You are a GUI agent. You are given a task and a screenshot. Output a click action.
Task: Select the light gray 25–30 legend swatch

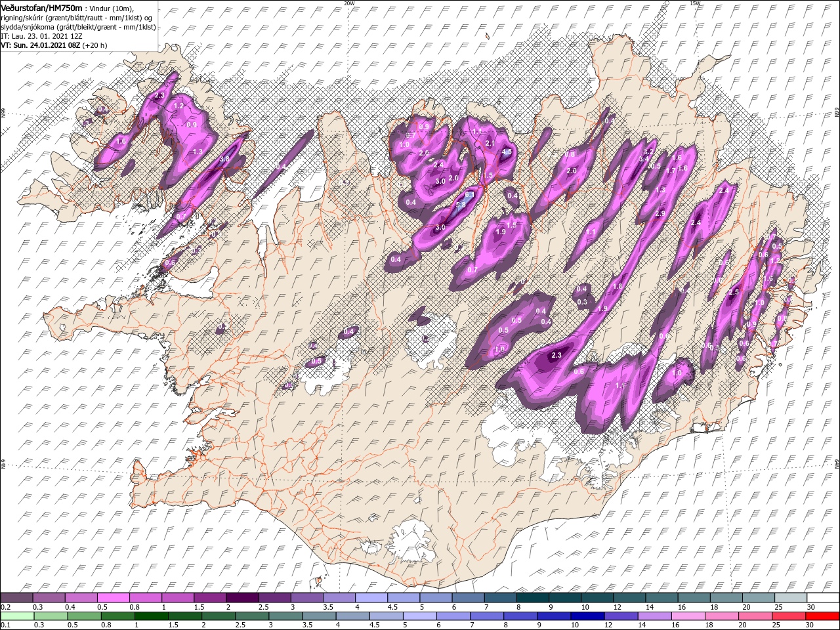coord(790,598)
